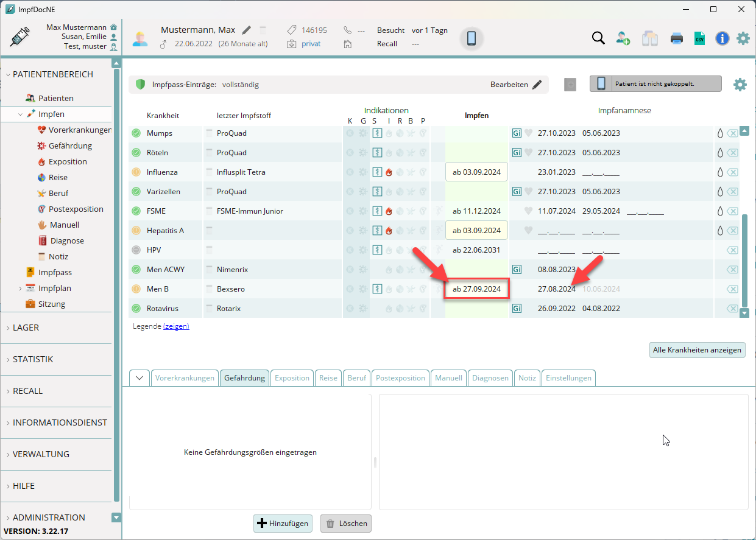The height and width of the screenshot is (540, 756).
Task: Toggle the flame indication in Hepatitis A row
Action: (x=389, y=231)
